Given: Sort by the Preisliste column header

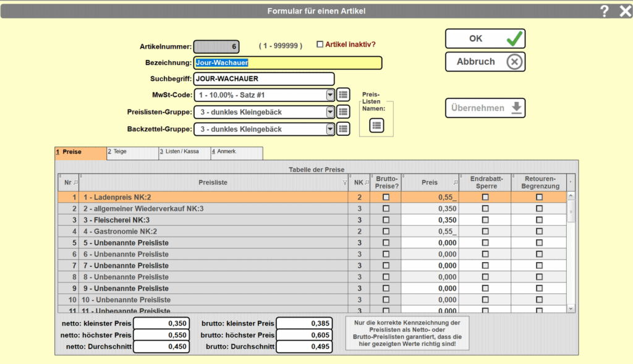Looking at the screenshot, I should [x=213, y=182].
